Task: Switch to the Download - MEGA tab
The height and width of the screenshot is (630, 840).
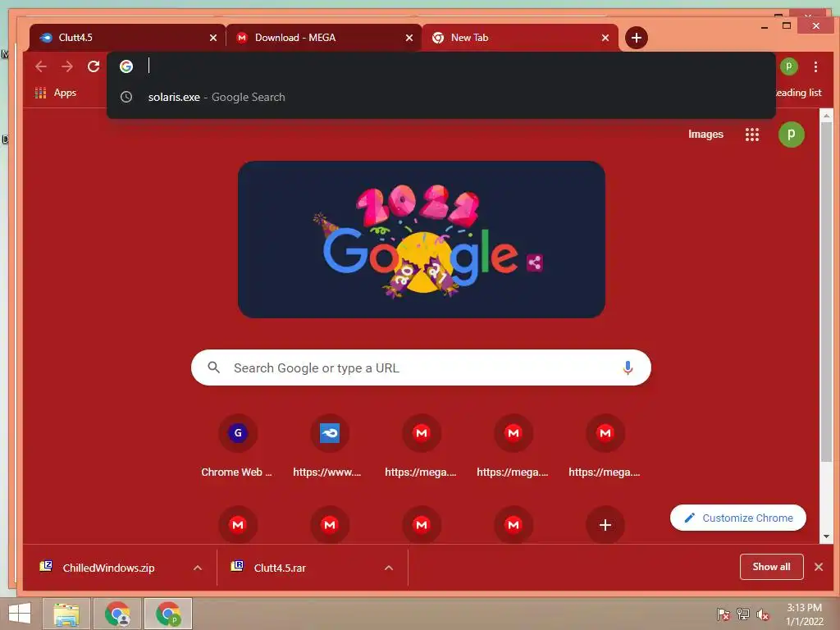Action: click(x=323, y=38)
